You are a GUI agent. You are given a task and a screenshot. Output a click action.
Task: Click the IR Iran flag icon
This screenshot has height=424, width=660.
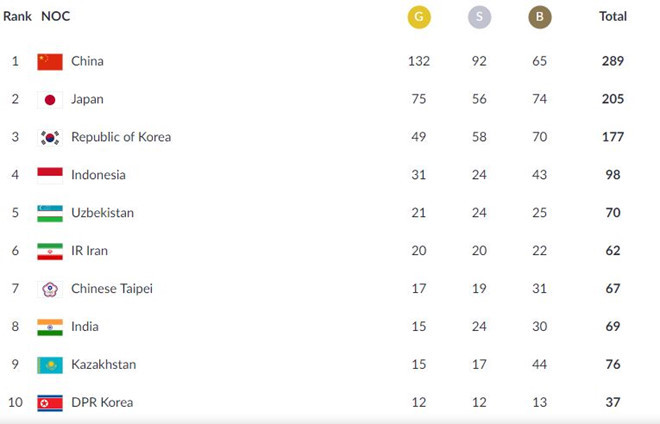(x=50, y=251)
